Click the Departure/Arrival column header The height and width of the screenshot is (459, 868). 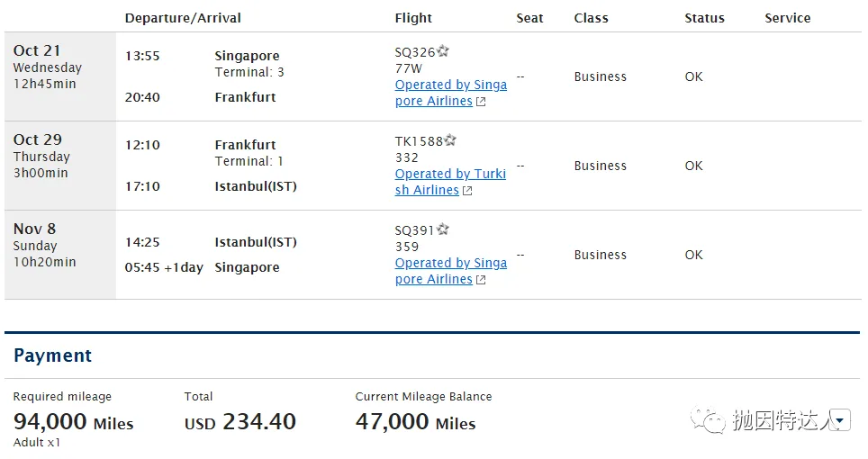click(x=183, y=18)
